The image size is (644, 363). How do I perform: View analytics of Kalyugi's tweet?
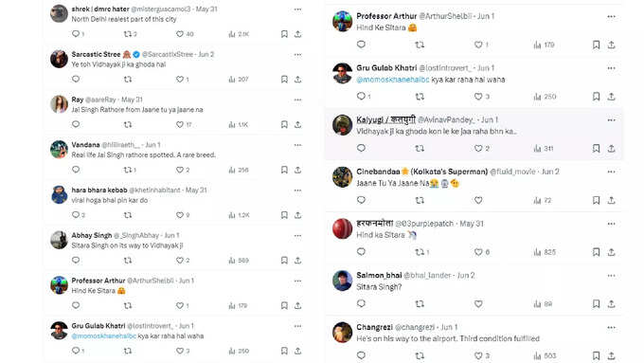(537, 149)
